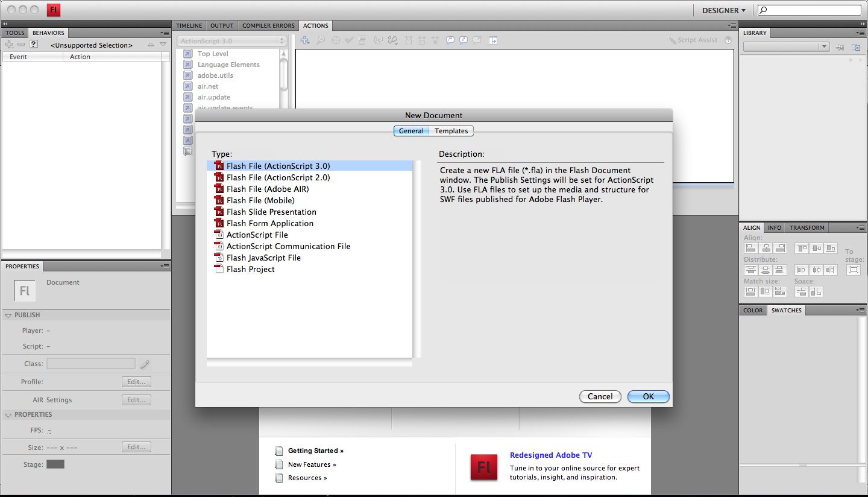Toggle the To stage button in Align panel
The height and width of the screenshot is (497, 868).
854,270
